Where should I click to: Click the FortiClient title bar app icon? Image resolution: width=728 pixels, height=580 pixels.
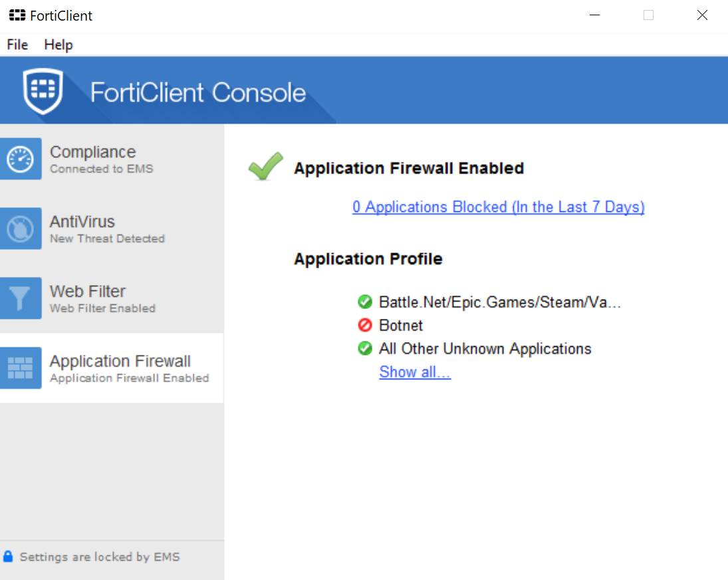click(17, 15)
